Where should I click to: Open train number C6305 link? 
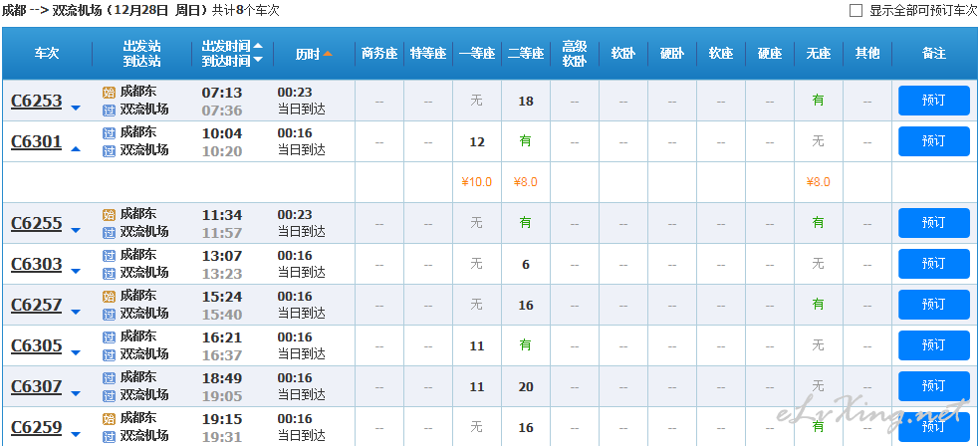point(37,346)
